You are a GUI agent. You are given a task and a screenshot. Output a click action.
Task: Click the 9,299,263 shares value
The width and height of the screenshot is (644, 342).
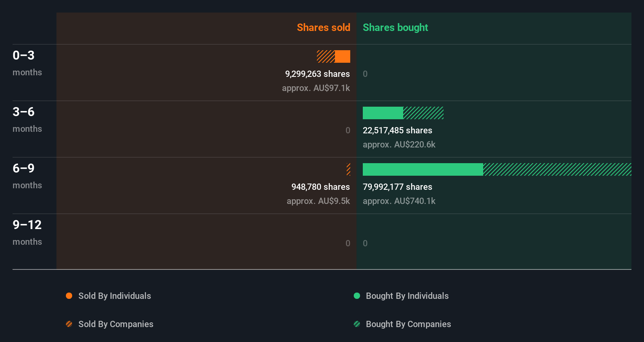point(317,74)
